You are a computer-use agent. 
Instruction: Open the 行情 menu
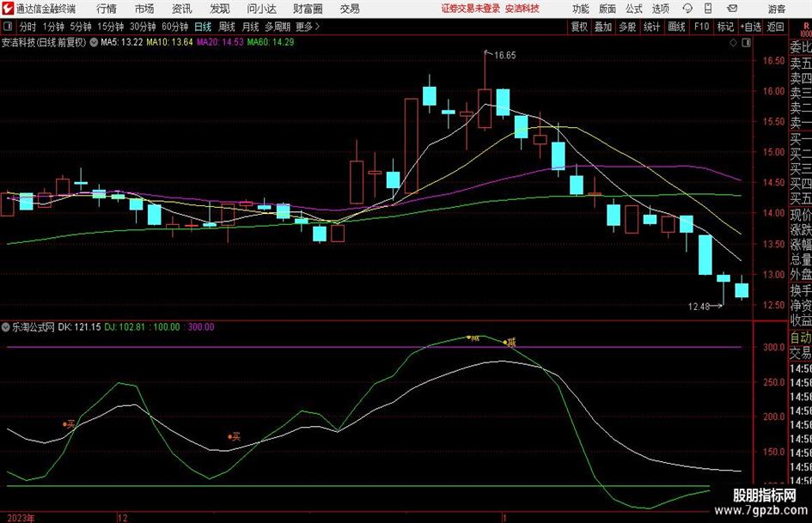[x=107, y=9]
